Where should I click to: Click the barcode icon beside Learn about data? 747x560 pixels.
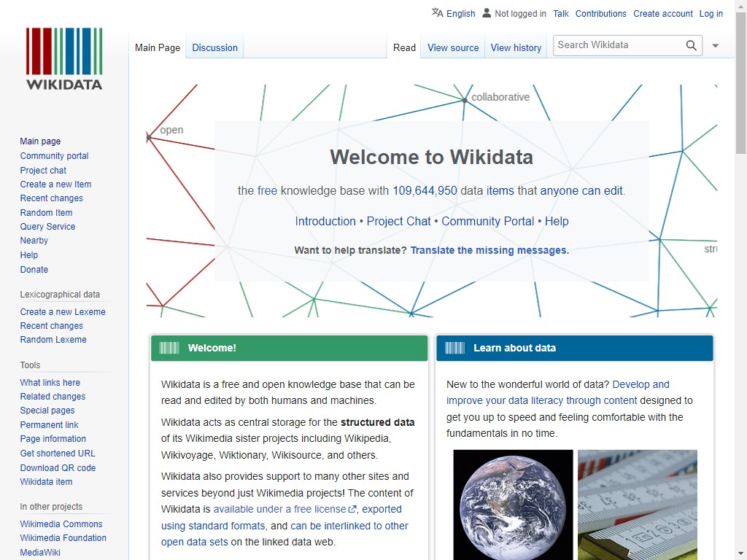click(x=454, y=348)
